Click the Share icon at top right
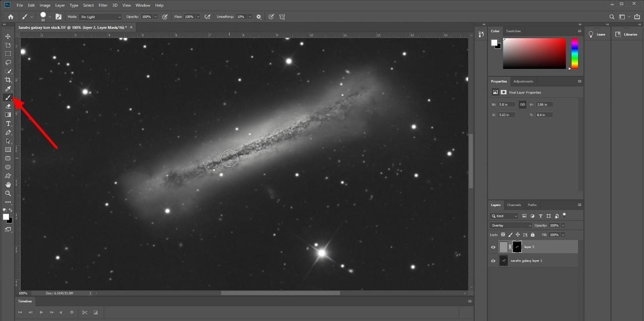Screen dimensions: 644x321 tap(637, 17)
